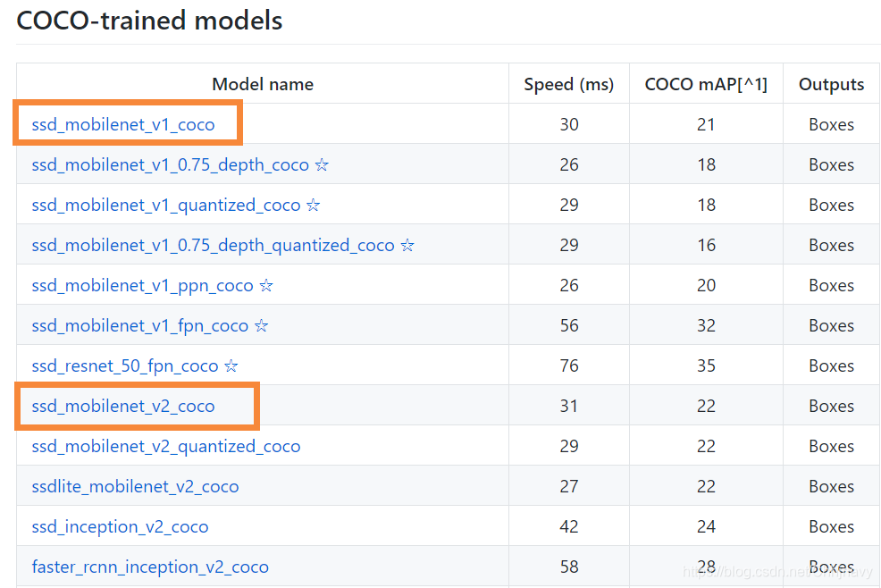Open the ssd_mobilenet_v2_coco model link
Viewport: 881px width, 588px height.
124,406
